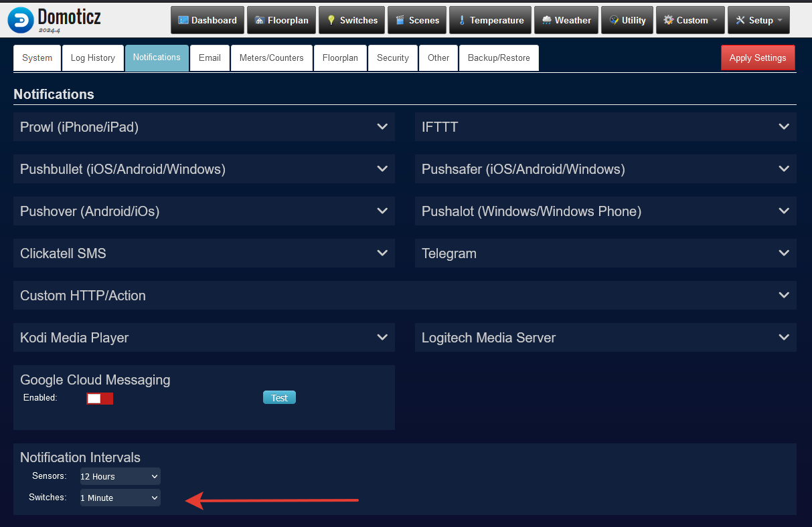Click the Apply Settings button

tap(758, 58)
